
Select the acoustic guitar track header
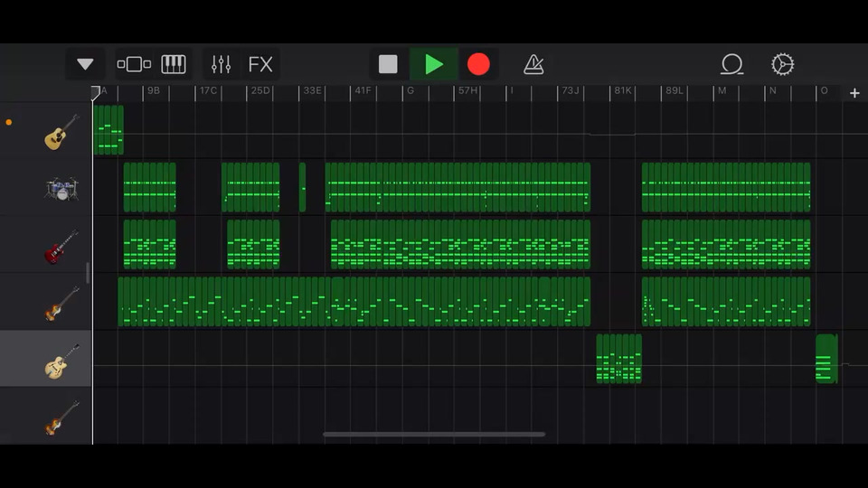click(x=46, y=130)
